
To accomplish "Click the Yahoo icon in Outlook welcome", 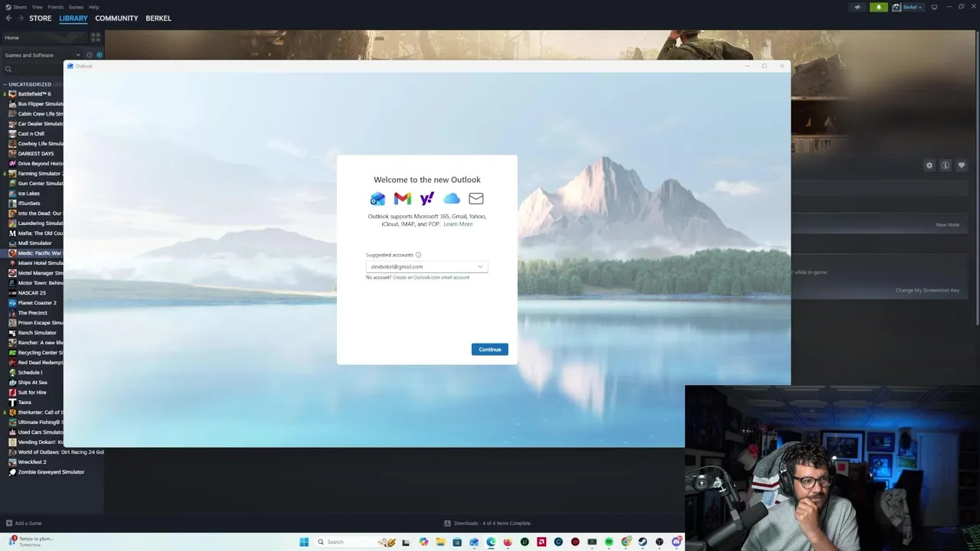I will (427, 198).
